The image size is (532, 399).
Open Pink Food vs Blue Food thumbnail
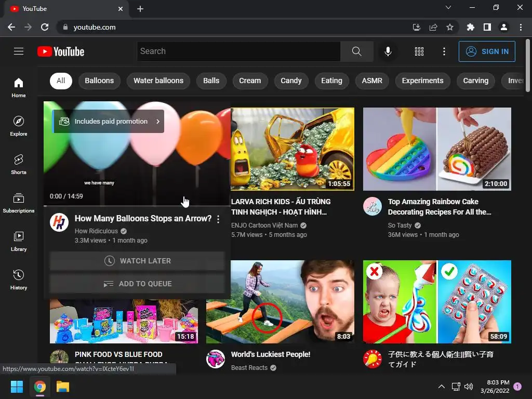124,321
